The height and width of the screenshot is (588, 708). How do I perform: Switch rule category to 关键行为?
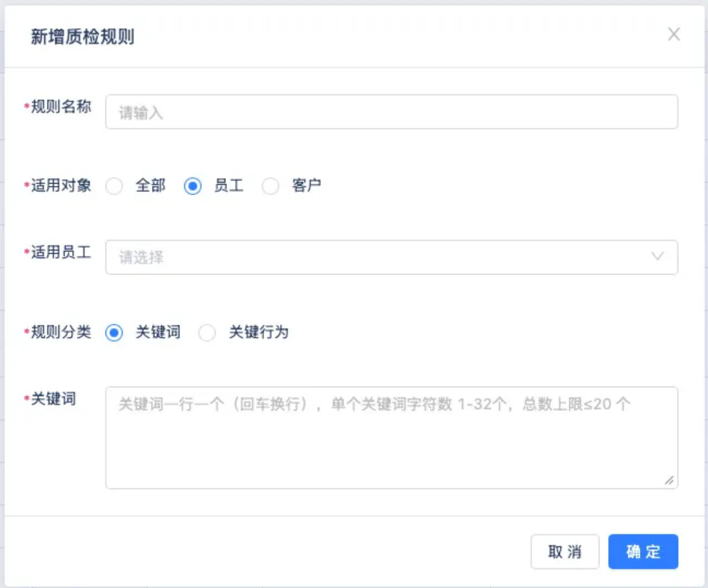click(x=207, y=332)
